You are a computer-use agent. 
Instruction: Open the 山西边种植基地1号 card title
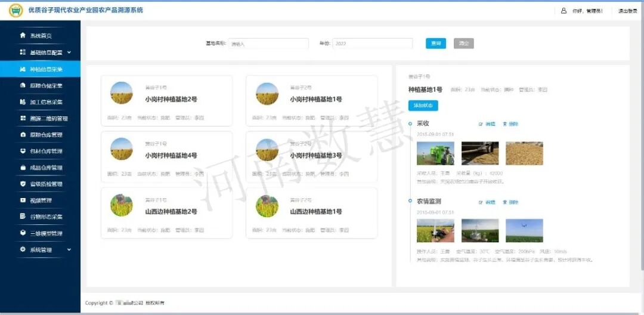coord(316,212)
